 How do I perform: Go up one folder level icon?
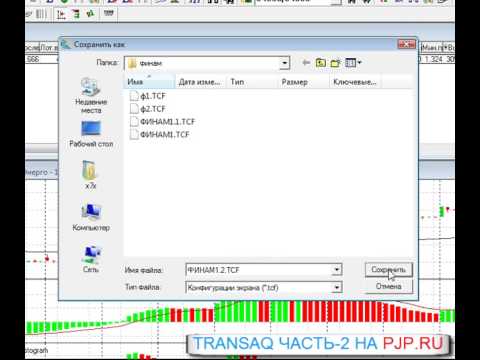tap(320, 63)
